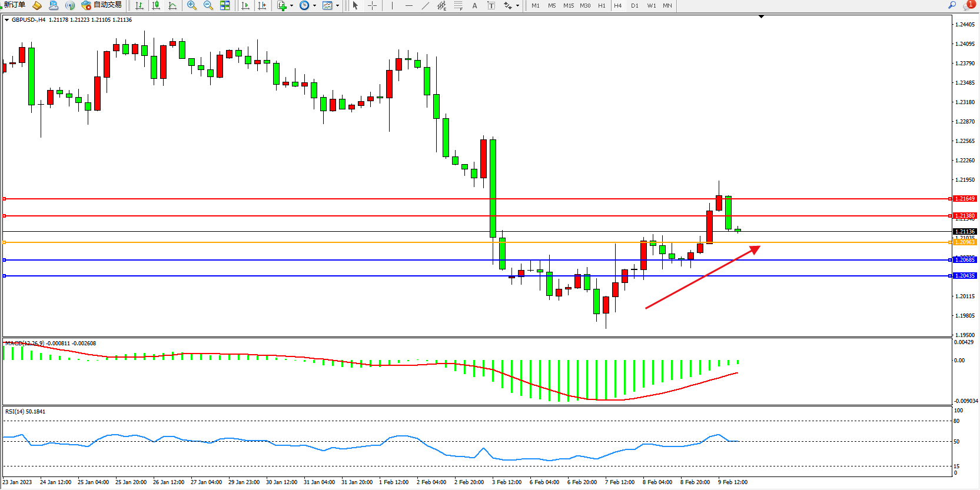This screenshot has width=980, height=490.
Task: Click the 新订单 new order button
Action: [14, 5]
